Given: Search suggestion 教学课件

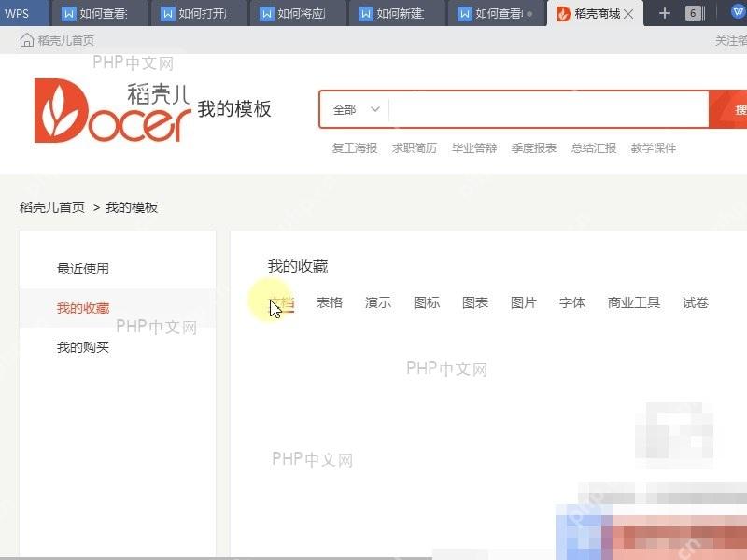Looking at the screenshot, I should click(653, 148).
